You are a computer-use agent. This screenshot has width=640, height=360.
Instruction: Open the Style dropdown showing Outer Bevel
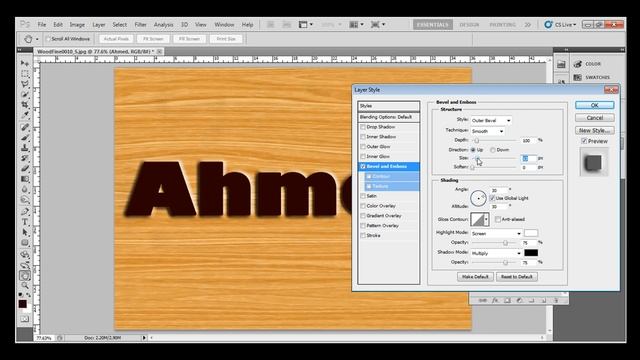[491, 120]
